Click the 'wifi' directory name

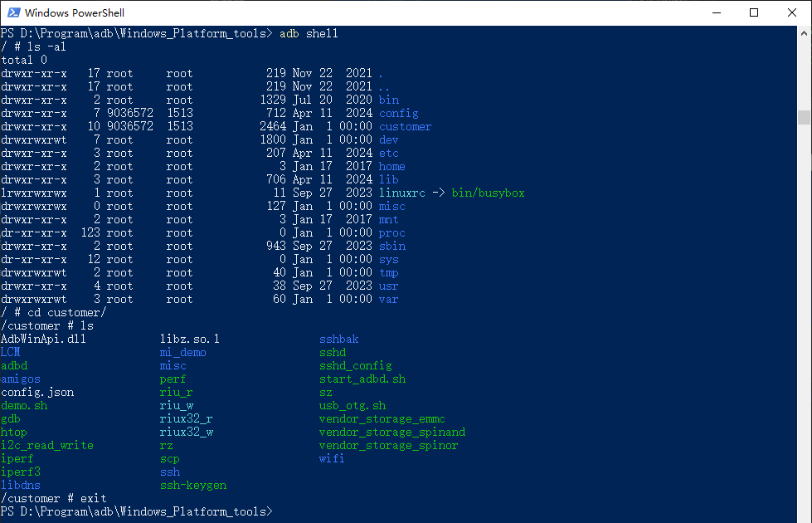point(332,458)
